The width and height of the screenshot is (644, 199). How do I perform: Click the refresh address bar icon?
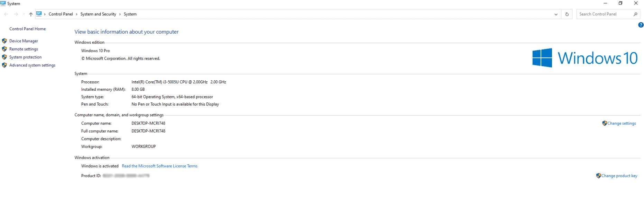567,14
